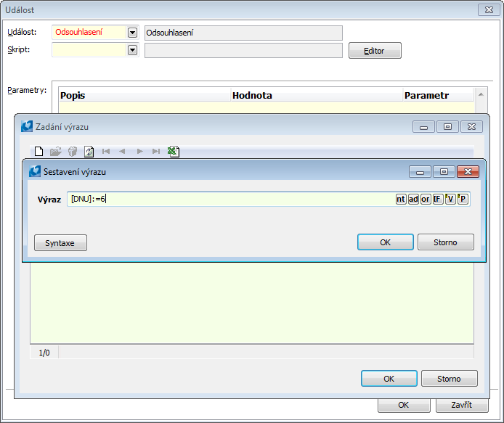Minimize the Zadání výrazu window
Viewport: 504px width, 423px height.
423,126
